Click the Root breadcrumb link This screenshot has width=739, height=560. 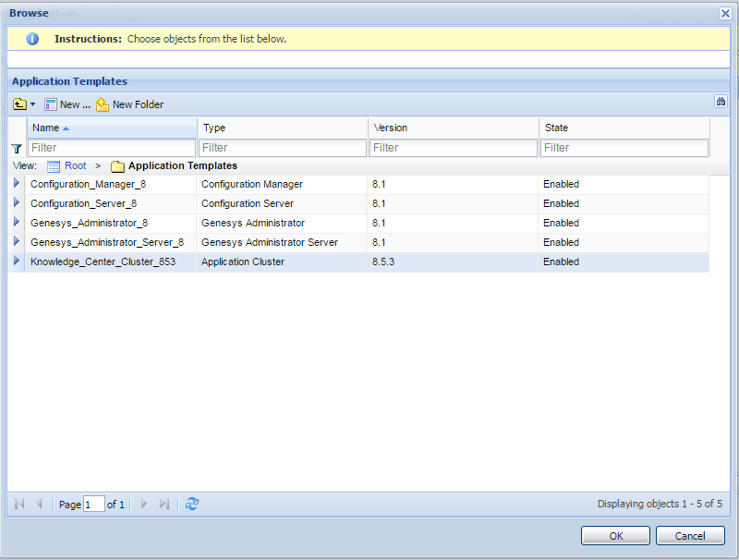click(75, 166)
